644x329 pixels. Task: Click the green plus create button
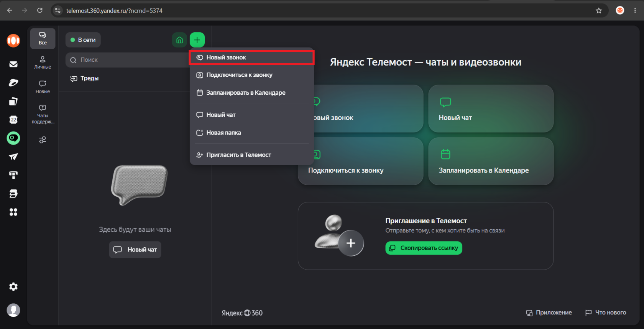point(197,40)
